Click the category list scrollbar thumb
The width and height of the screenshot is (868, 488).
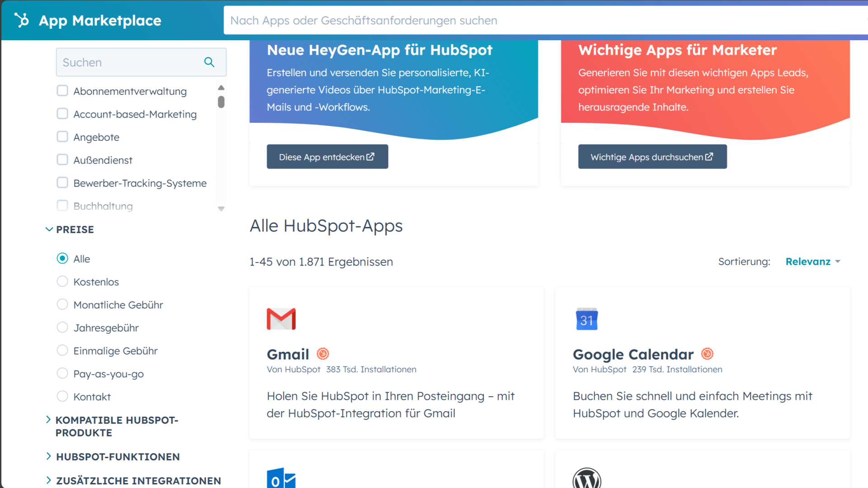coord(221,102)
